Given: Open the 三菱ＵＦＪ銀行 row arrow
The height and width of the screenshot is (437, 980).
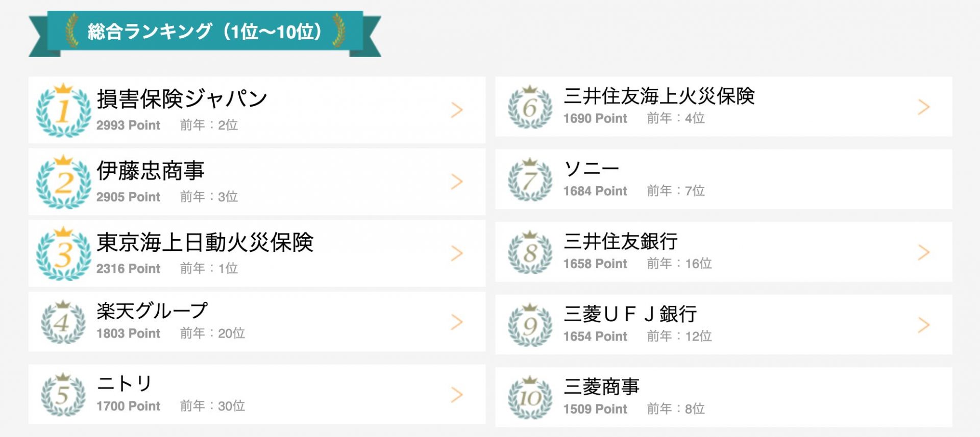Looking at the screenshot, I should click(x=924, y=325).
